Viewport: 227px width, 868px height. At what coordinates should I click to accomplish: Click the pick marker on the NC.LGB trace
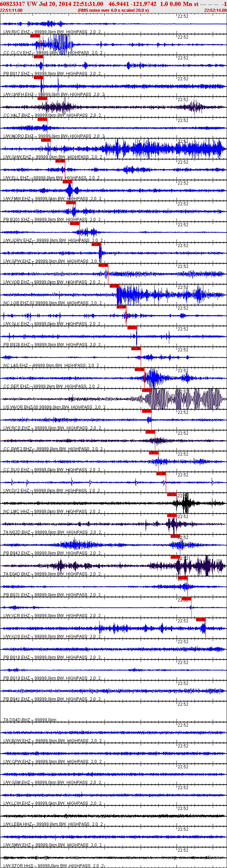pyautogui.click(x=115, y=286)
